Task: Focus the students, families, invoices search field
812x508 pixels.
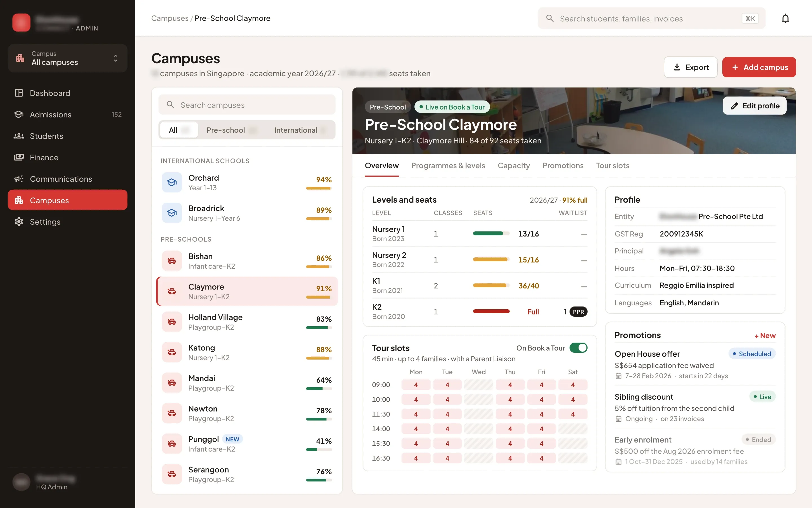Action: pyautogui.click(x=651, y=18)
